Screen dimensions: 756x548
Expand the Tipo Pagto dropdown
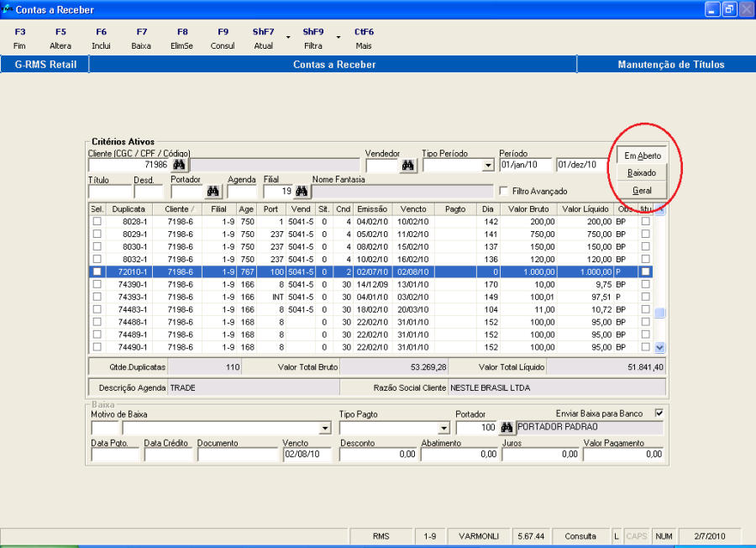[443, 428]
